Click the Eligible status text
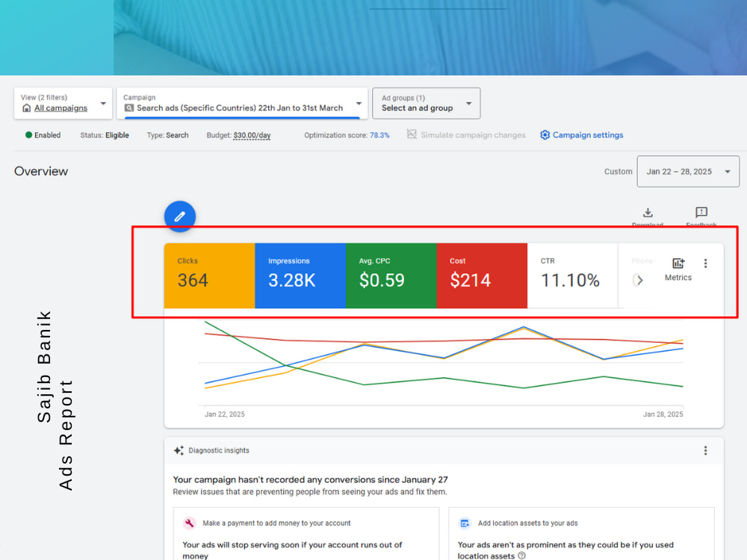Screen dimensions: 747x560 click(x=117, y=135)
